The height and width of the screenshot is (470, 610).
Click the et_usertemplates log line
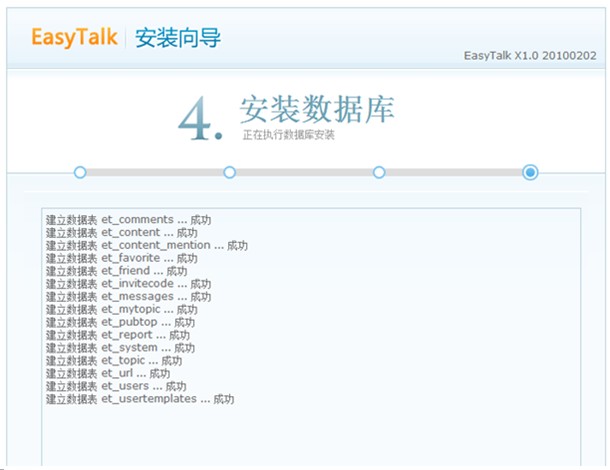click(140, 400)
